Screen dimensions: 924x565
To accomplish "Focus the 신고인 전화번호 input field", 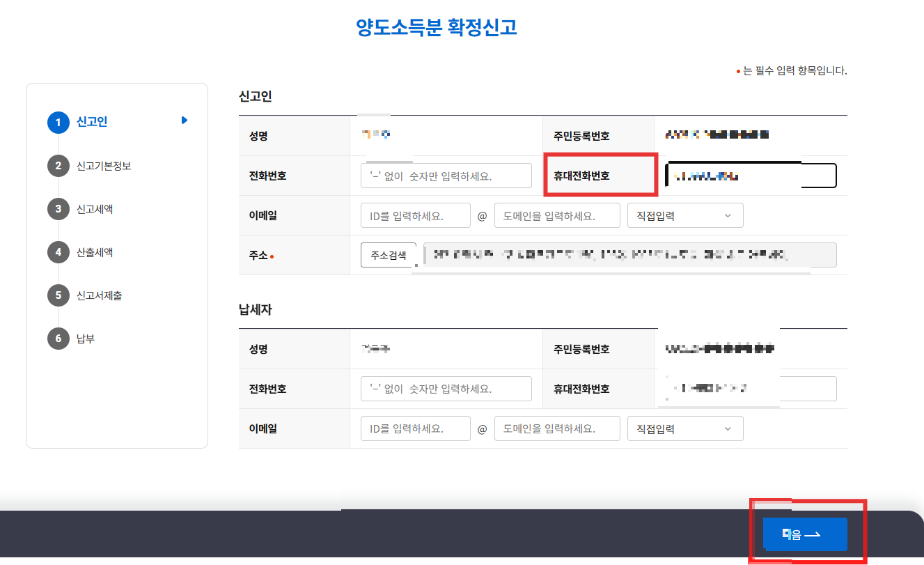I will click(446, 176).
